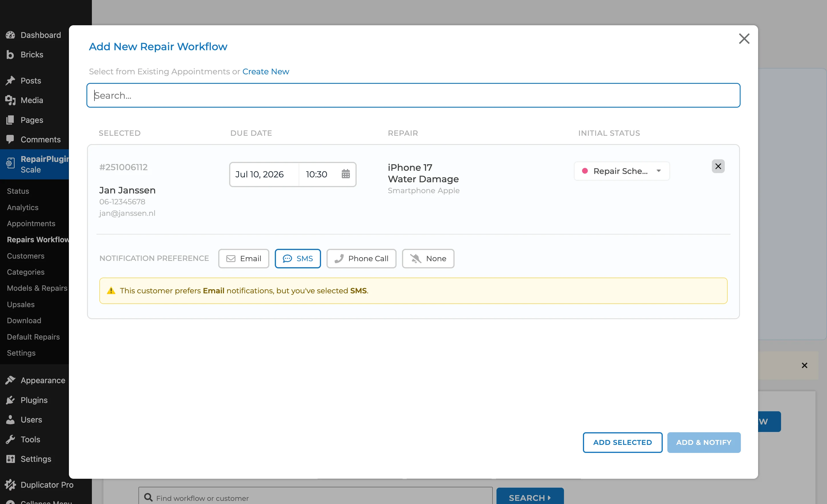Open the Repair Sche... status dropdown
Screen dimensions: 827x504
pyautogui.click(x=621, y=171)
